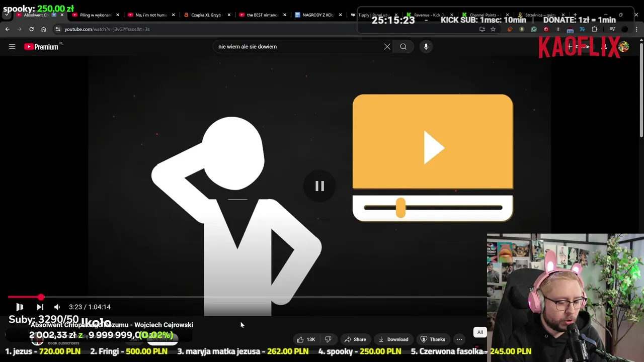Open the Share dialog
The width and height of the screenshot is (644, 362).
[355, 339]
